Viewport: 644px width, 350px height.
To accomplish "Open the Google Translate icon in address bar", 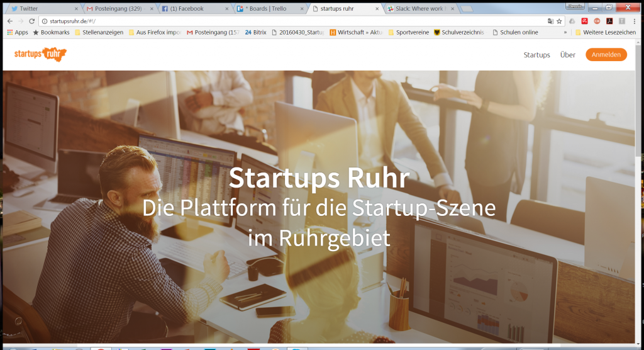I will coord(550,21).
